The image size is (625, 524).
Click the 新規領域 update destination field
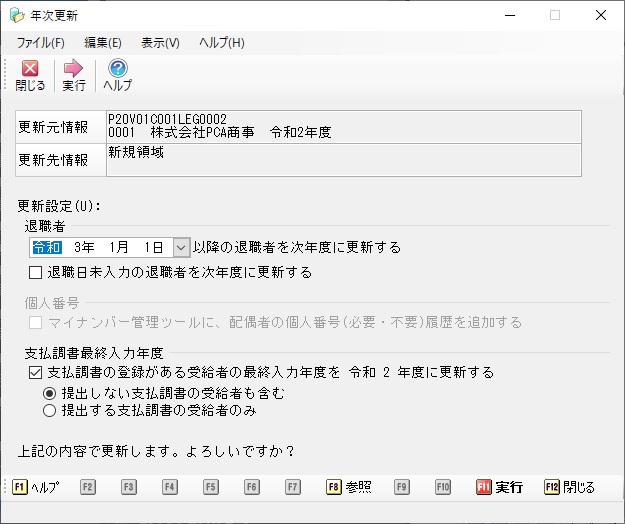click(343, 160)
